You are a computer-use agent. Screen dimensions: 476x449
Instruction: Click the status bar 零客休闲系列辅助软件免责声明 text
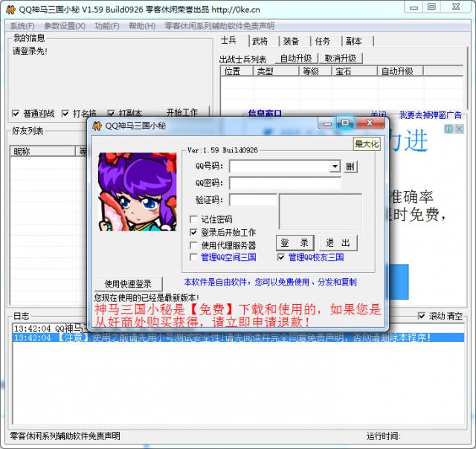click(x=65, y=436)
